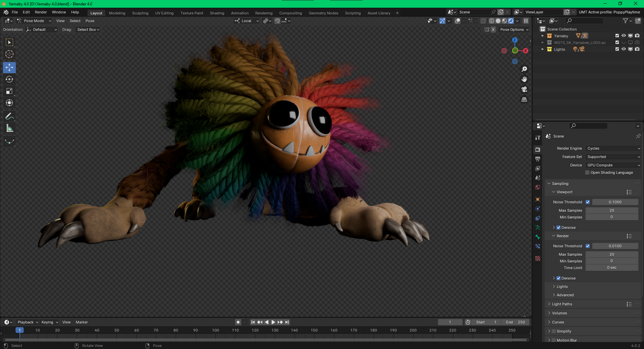Uncheck Yarnaby collection exclude checkbox
Image resolution: width=644 pixels, height=349 pixels.
tap(617, 36)
